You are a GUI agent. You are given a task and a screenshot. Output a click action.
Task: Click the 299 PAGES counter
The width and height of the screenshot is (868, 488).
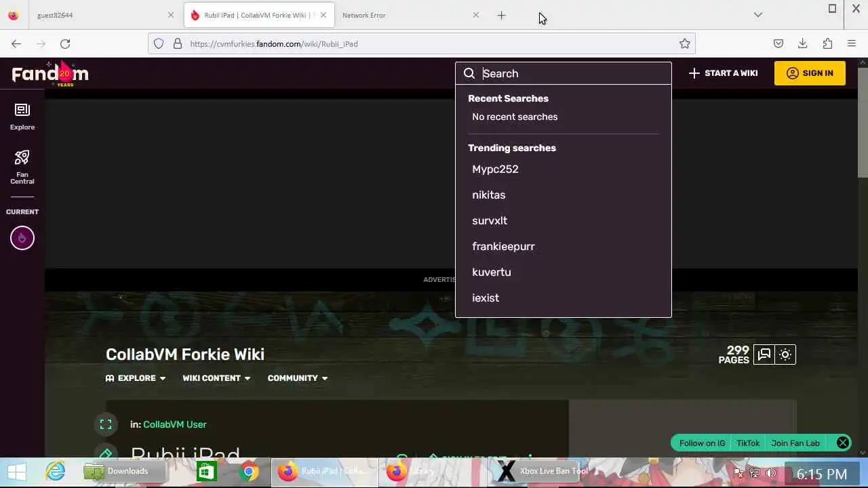point(734,354)
